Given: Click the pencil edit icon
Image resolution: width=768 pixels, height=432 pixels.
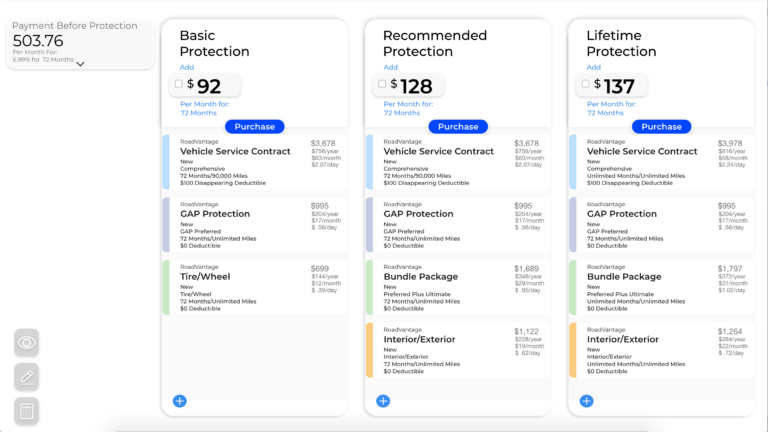Looking at the screenshot, I should point(27,377).
